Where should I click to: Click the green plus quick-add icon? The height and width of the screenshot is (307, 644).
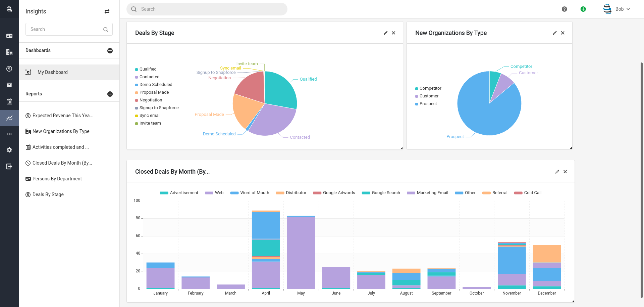click(x=583, y=9)
